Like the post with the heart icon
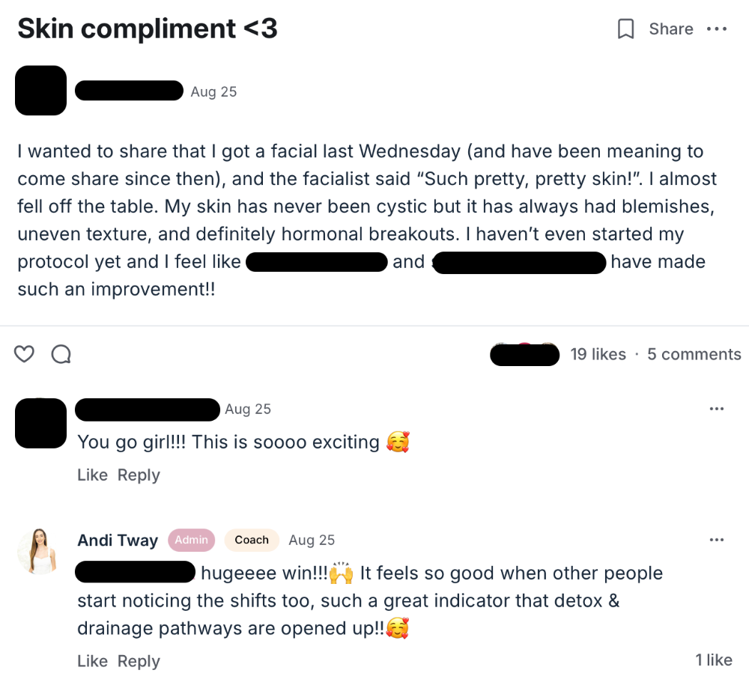 (25, 354)
